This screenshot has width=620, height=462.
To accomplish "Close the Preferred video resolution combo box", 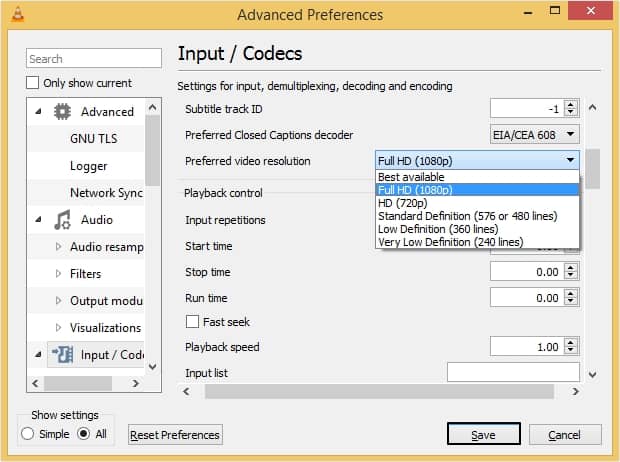I will (x=477, y=160).
